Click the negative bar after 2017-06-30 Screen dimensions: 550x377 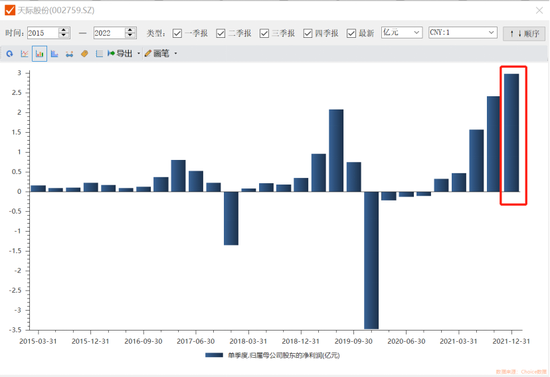(231, 218)
